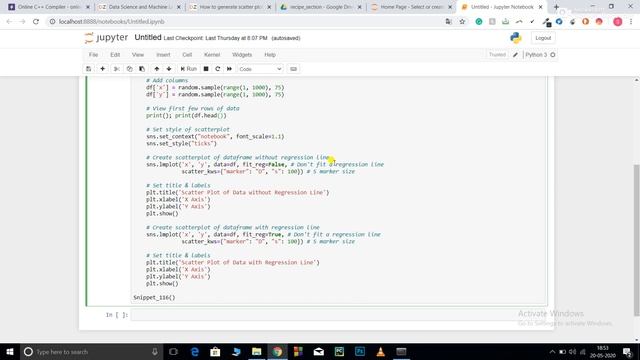Open a new browser tab
The width and height of the screenshot is (640, 360).
556,7
